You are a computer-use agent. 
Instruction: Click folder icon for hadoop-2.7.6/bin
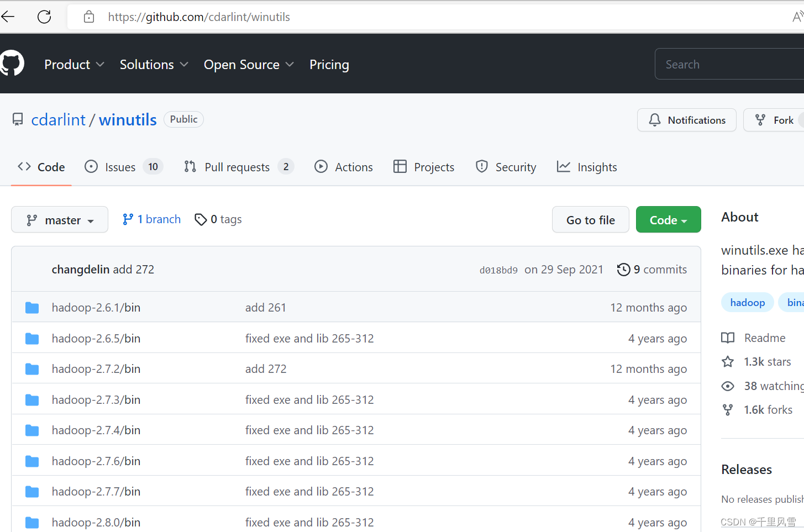coord(32,461)
